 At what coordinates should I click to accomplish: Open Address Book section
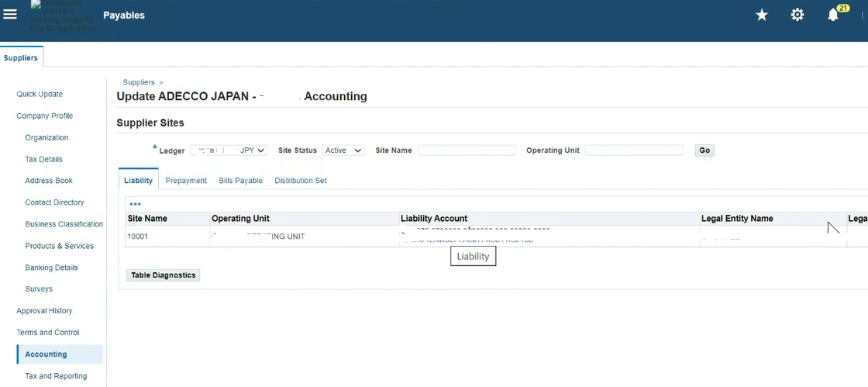click(49, 181)
